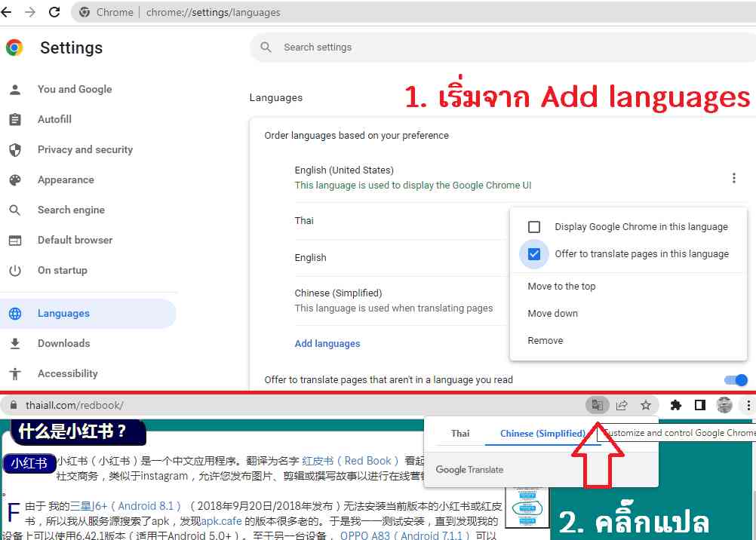
Task: Click the Google Translate icon in address bar
Action: click(x=597, y=405)
